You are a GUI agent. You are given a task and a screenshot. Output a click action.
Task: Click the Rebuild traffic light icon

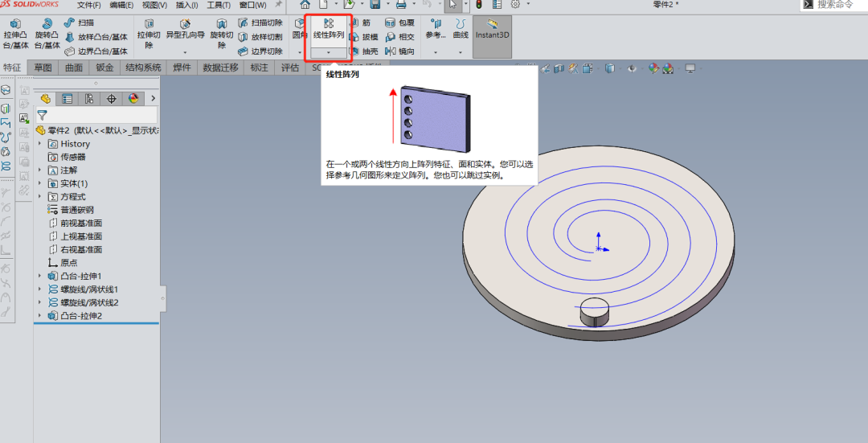click(x=479, y=5)
